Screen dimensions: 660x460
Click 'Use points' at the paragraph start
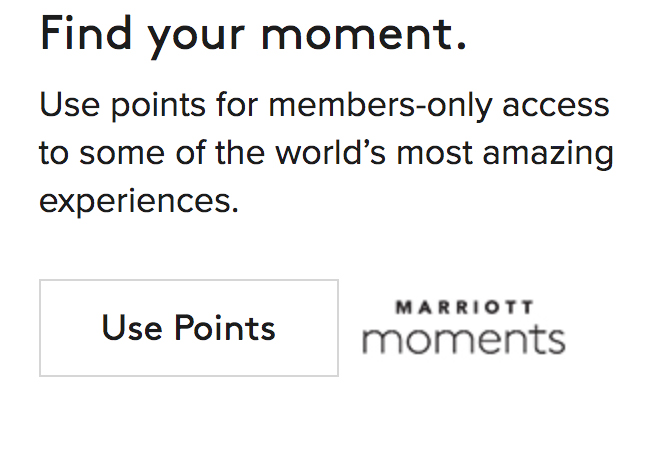pos(118,104)
